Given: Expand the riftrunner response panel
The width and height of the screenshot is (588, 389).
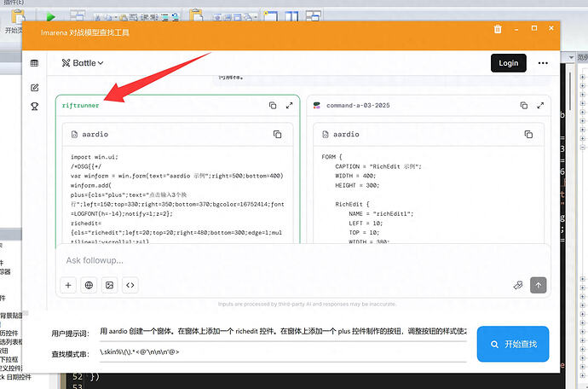Looking at the screenshot, I should (289, 106).
